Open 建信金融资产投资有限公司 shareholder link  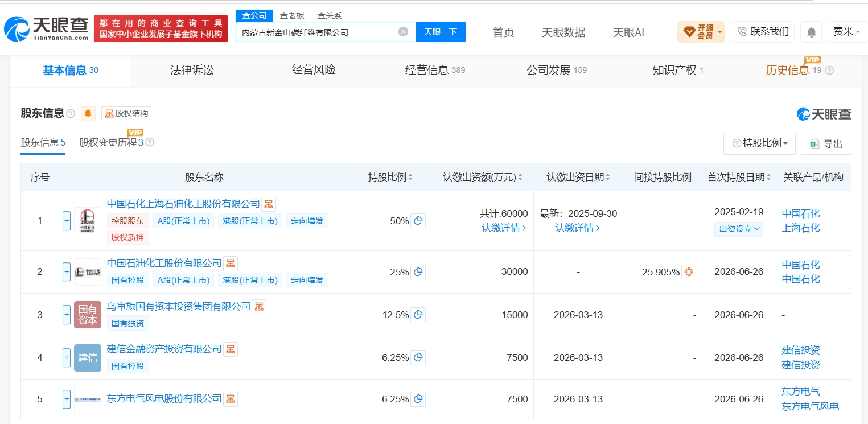[164, 349]
